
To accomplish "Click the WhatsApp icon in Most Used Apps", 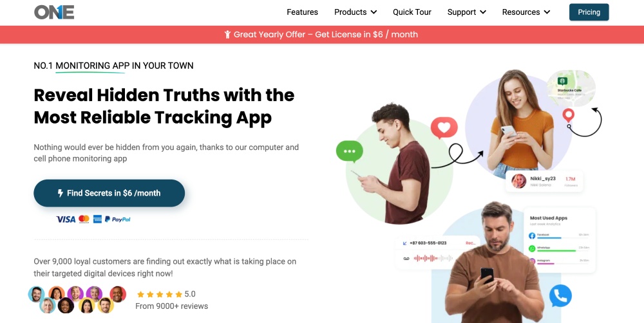I will [532, 248].
